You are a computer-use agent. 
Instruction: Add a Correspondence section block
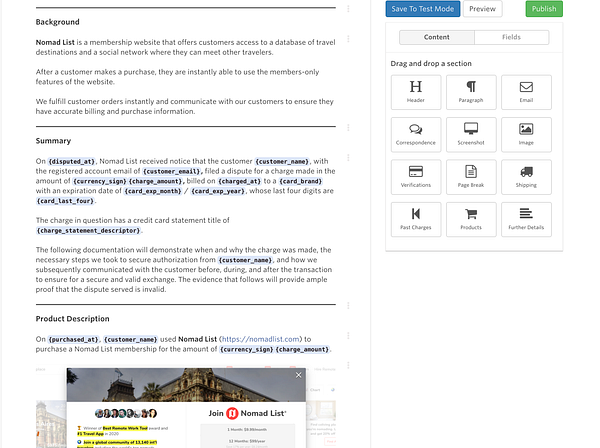416,135
